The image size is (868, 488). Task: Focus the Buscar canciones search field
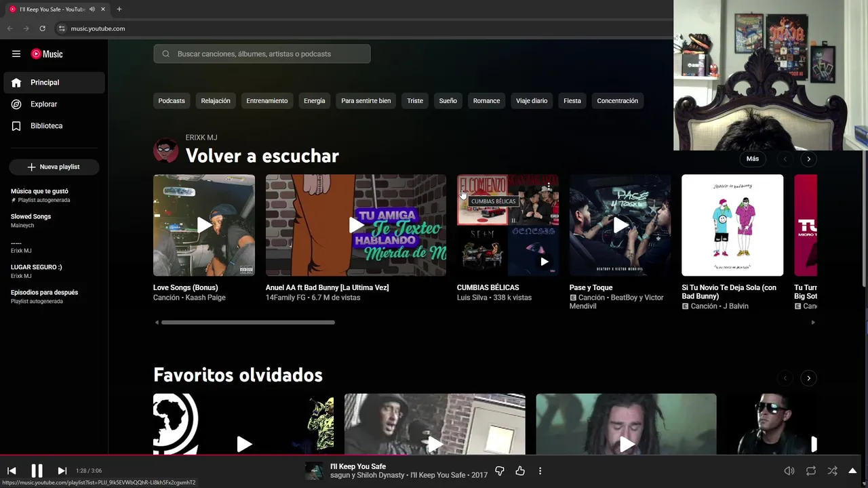(x=262, y=54)
